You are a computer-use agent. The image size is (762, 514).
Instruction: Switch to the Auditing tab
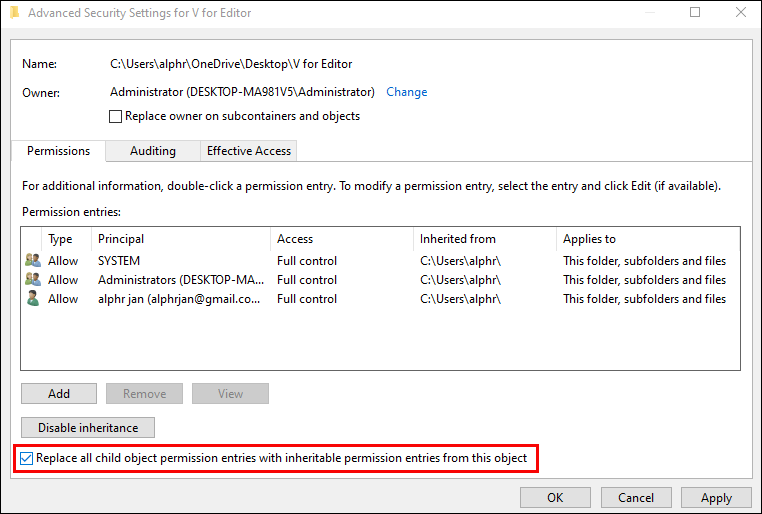coord(152,151)
